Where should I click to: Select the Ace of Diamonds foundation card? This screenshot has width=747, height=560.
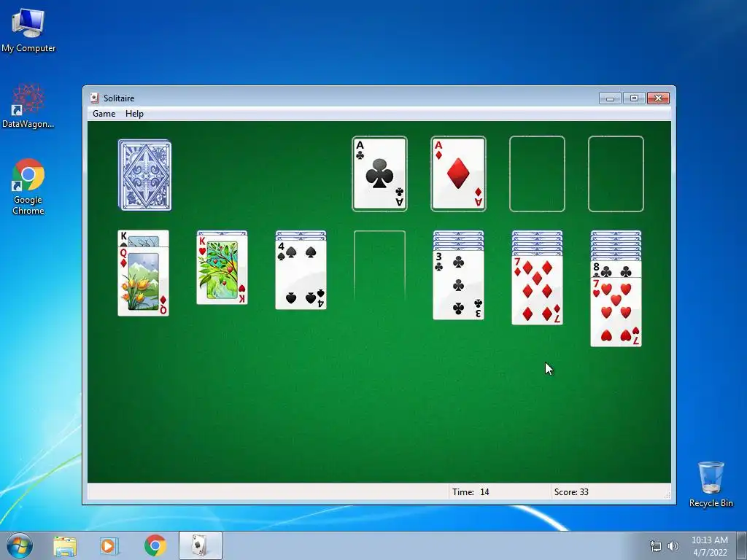tap(458, 174)
